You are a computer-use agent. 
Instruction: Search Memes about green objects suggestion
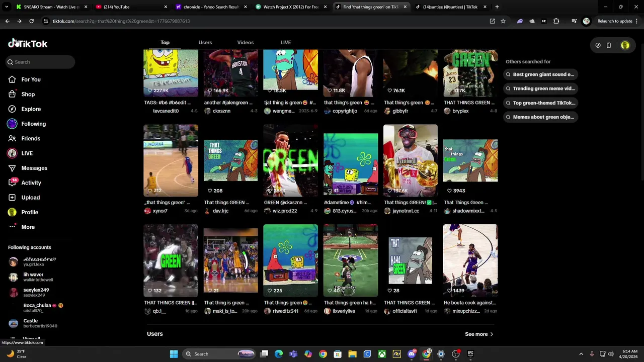540,117
